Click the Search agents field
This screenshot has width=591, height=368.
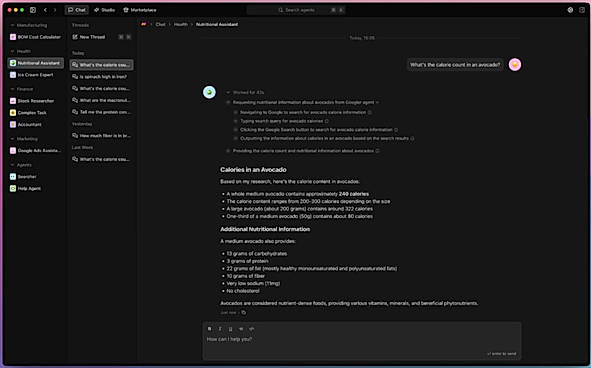coord(296,10)
